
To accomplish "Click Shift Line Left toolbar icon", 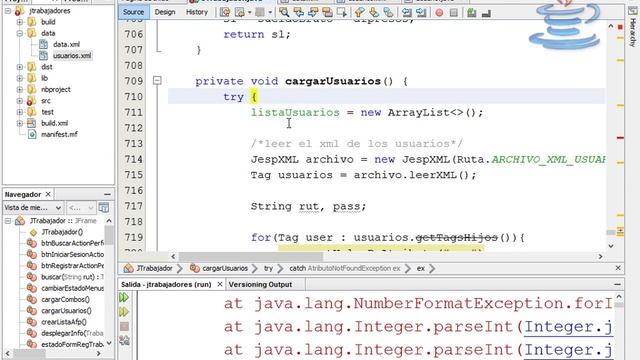I will (407, 12).
